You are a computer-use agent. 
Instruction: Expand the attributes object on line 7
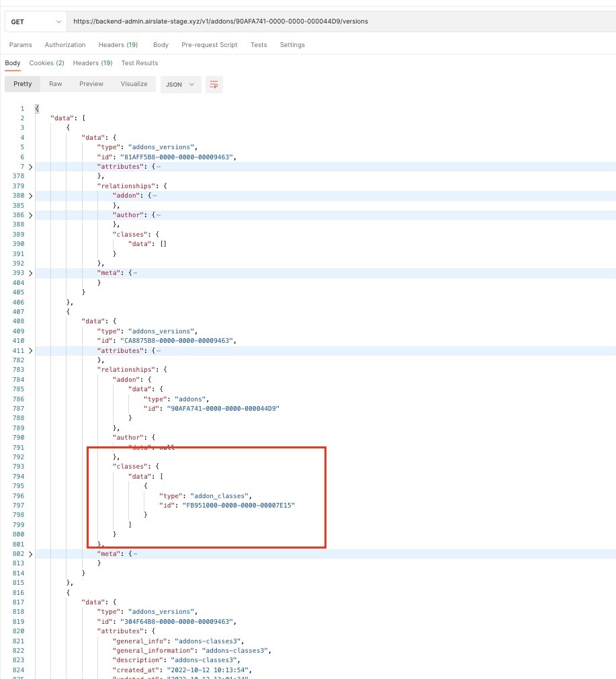30,166
